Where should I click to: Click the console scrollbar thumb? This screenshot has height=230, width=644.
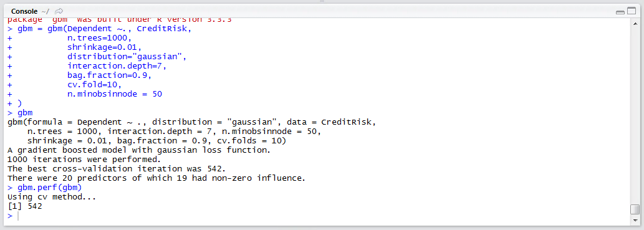click(x=635, y=209)
